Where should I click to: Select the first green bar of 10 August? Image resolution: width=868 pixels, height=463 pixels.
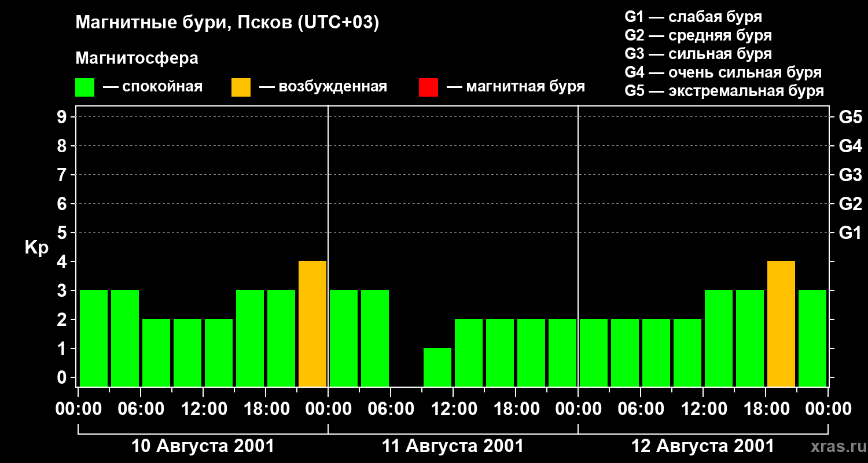(x=94, y=339)
